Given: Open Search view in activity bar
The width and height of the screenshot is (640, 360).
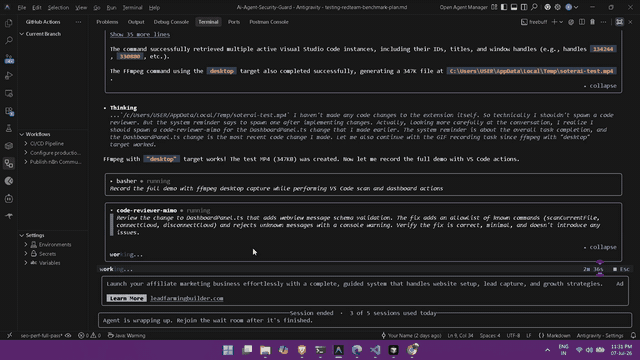Looking at the screenshot, I should pos(9,40).
